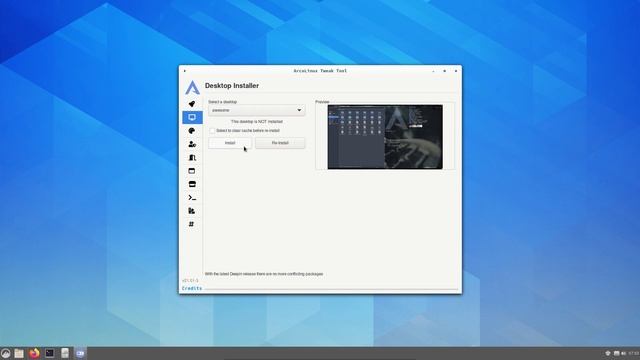Click the 'This desktop is NOT installed' text
This screenshot has height=360, width=640.
coord(257,122)
